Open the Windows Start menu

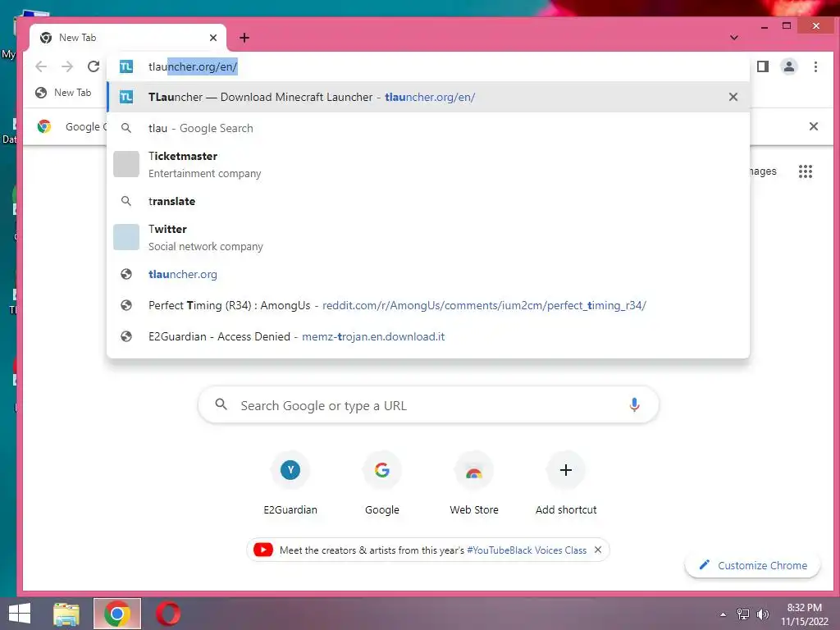[x=20, y=614]
